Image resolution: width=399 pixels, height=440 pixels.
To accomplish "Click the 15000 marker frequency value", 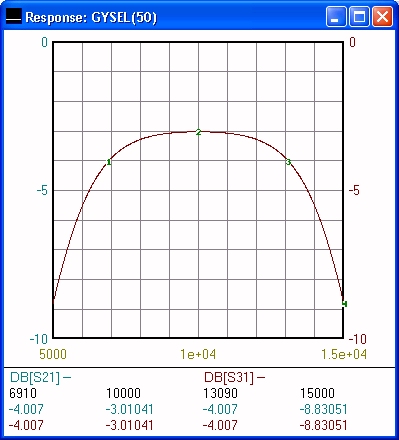I will tap(317, 393).
